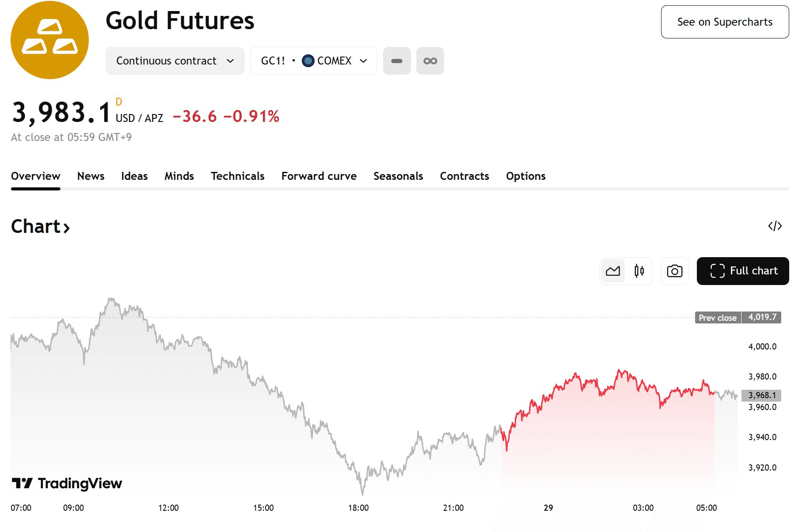
Task: Open the Full chart button
Action: point(742,271)
